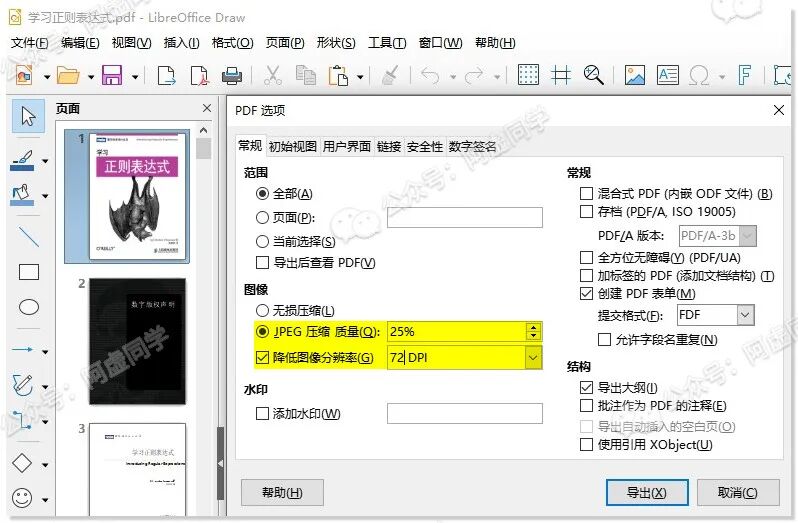Viewport: 798px width, 523px height.
Task: Open the 格式(O) menu
Action: coord(233,43)
